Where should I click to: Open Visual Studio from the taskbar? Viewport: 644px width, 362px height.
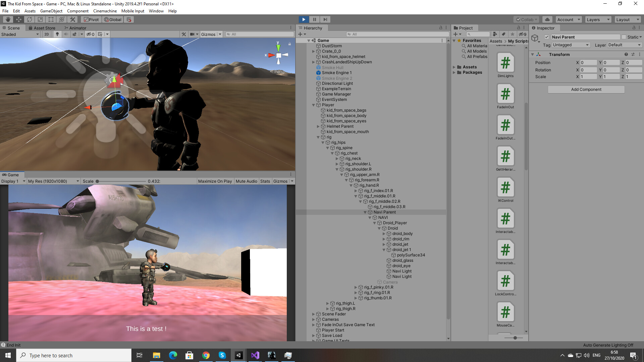click(x=255, y=355)
